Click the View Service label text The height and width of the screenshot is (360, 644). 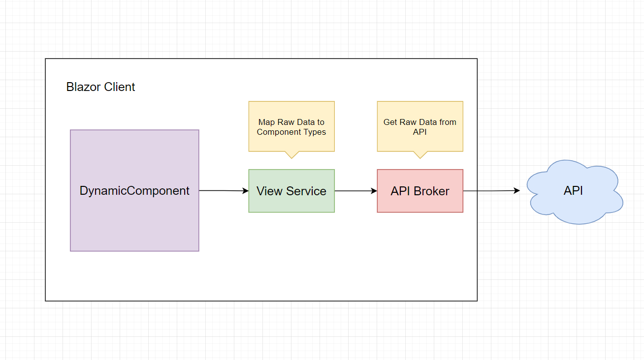tap(291, 191)
